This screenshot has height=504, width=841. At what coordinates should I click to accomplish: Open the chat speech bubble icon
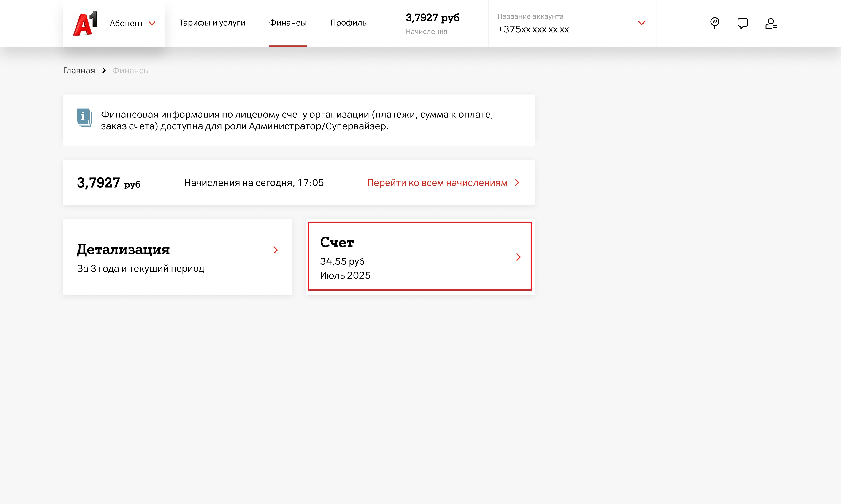742,23
